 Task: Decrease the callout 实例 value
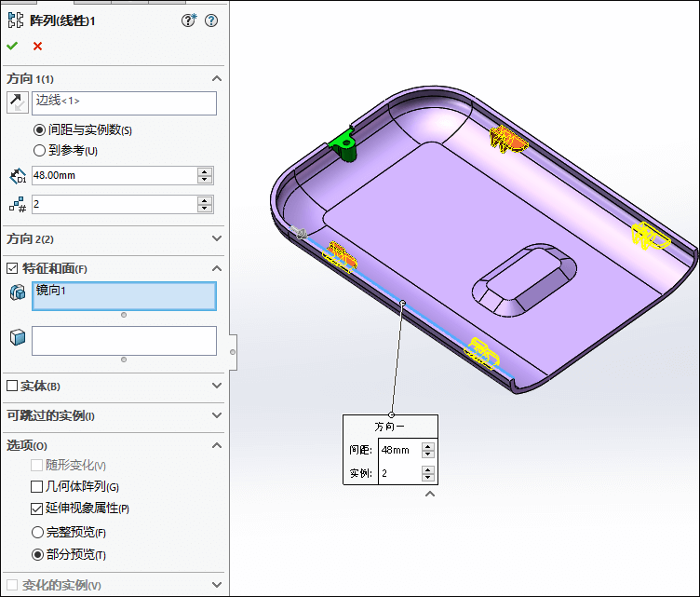tap(427, 478)
